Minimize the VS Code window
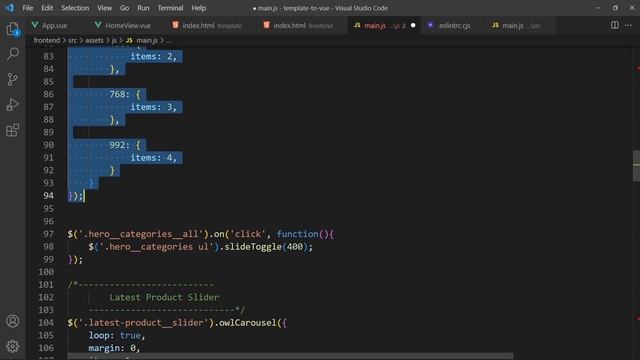This screenshot has height=360, width=640. tap(598, 8)
